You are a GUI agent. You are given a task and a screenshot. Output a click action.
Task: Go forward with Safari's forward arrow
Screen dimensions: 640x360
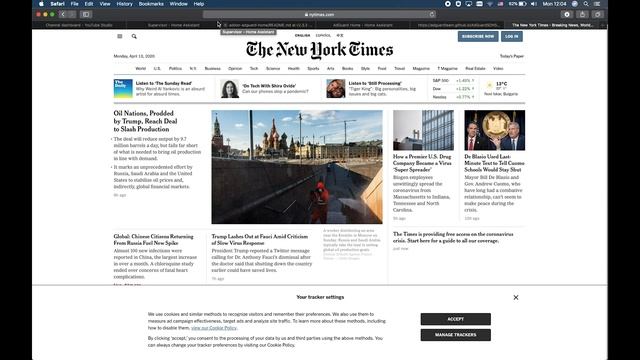click(x=72, y=14)
